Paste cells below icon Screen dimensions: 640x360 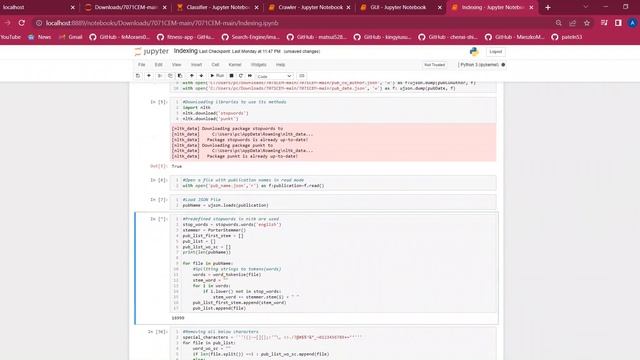(x=180, y=76)
